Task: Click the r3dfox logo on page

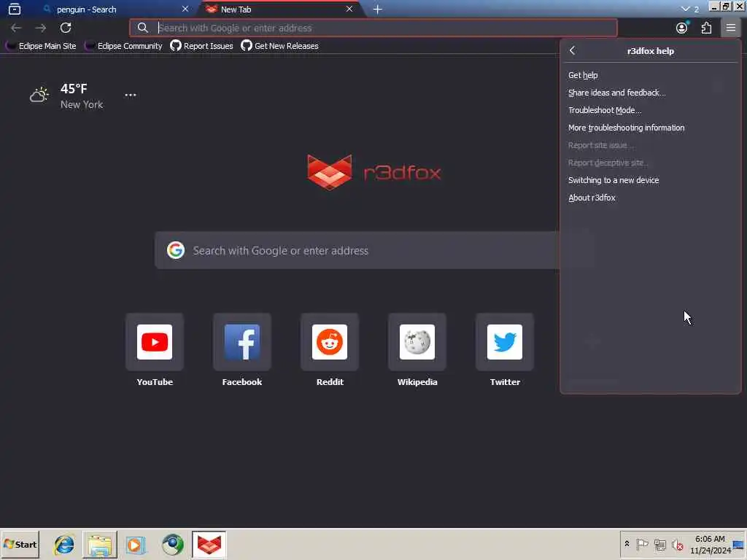Action: click(374, 172)
